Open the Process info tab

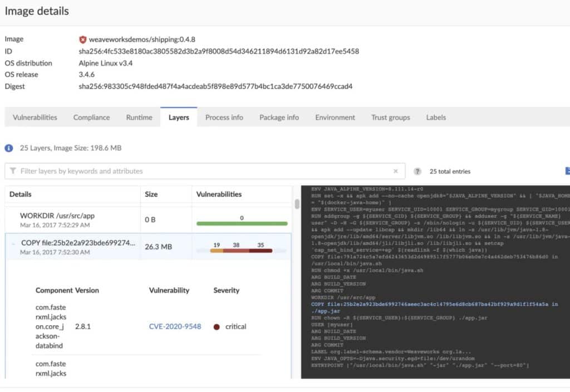point(224,117)
